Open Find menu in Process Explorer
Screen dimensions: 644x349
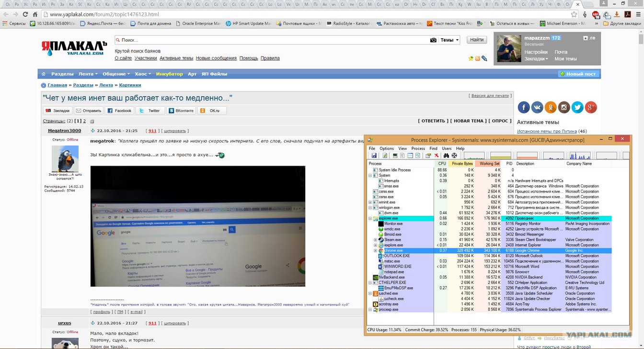tap(433, 148)
